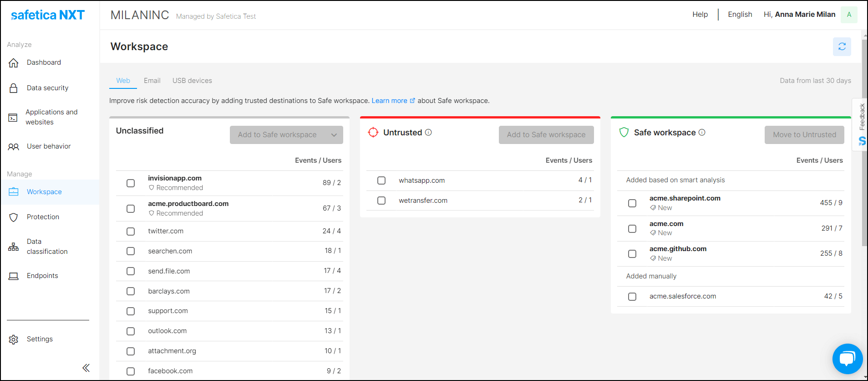This screenshot has width=868, height=381.
Task: Click the MILANINC organization name
Action: coord(140,15)
